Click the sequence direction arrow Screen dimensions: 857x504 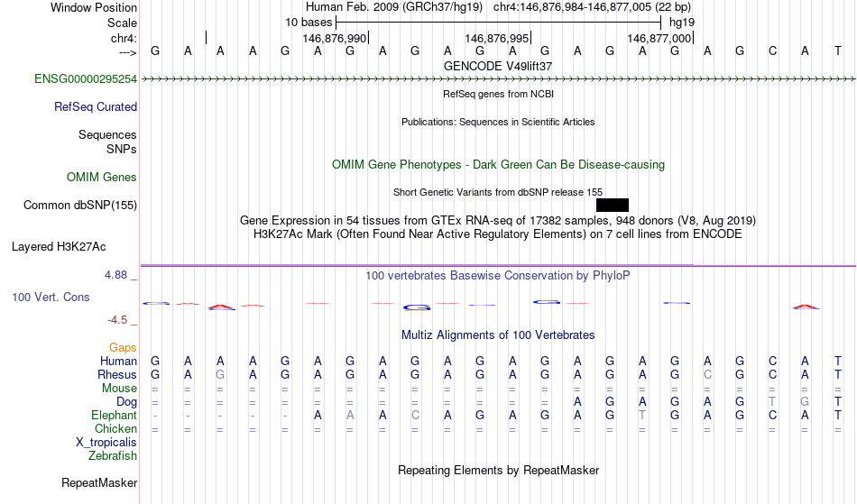[x=128, y=53]
